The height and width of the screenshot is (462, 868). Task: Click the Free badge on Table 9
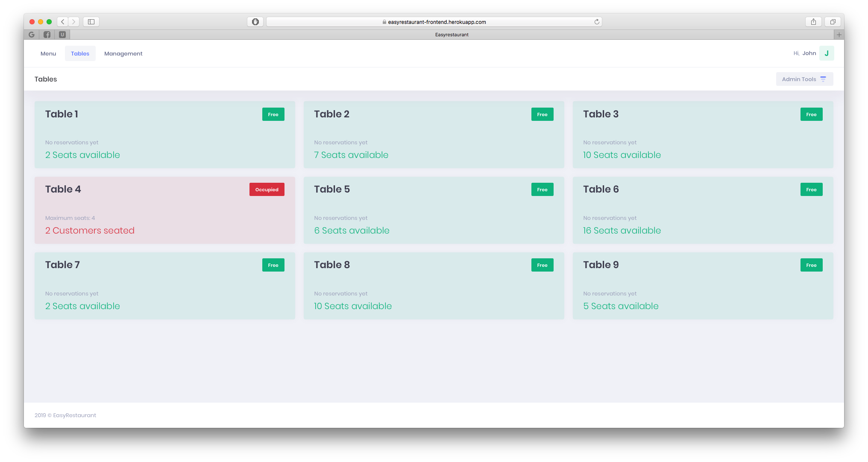click(812, 265)
